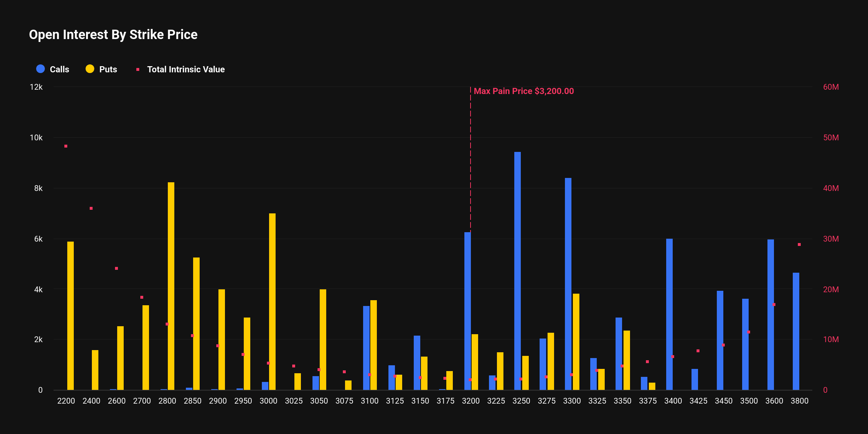Image resolution: width=868 pixels, height=434 pixels.
Task: Click the 3100 strike axis label
Action: (x=369, y=401)
